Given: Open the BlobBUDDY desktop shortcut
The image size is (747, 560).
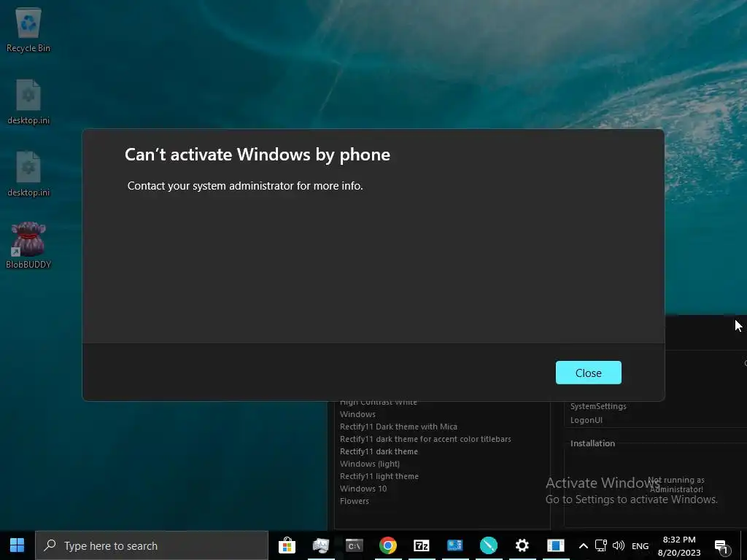Looking at the screenshot, I should 28,245.
